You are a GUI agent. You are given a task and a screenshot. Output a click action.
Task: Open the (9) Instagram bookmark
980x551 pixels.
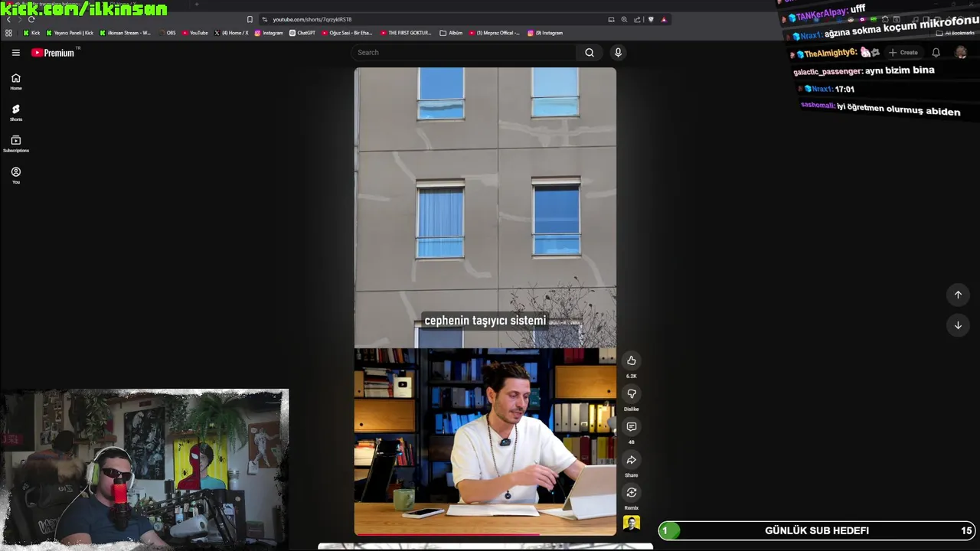[545, 33]
